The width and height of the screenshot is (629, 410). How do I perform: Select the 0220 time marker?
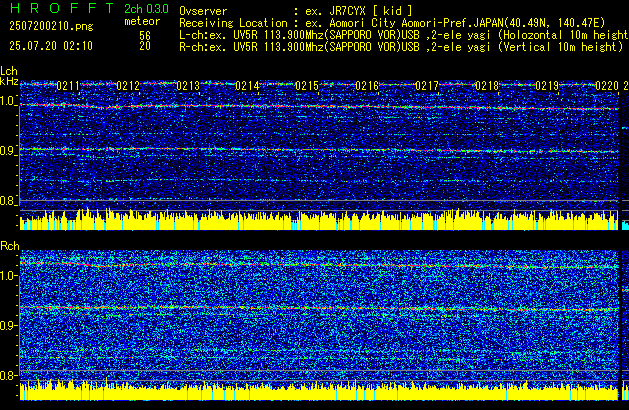pos(607,86)
